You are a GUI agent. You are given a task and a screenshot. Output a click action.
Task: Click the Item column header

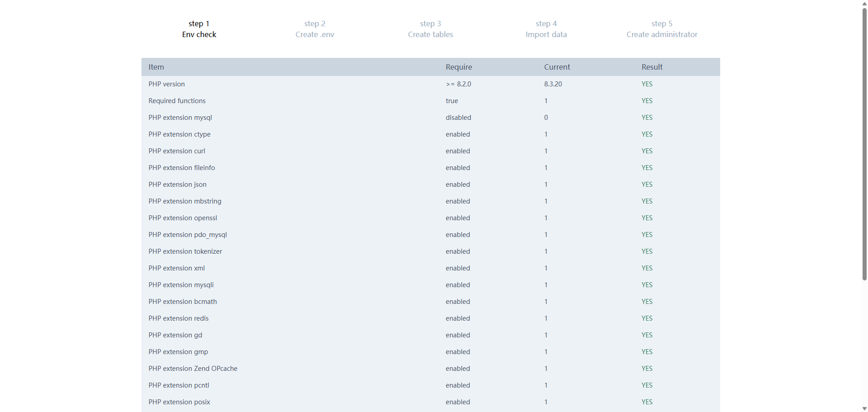coord(156,67)
